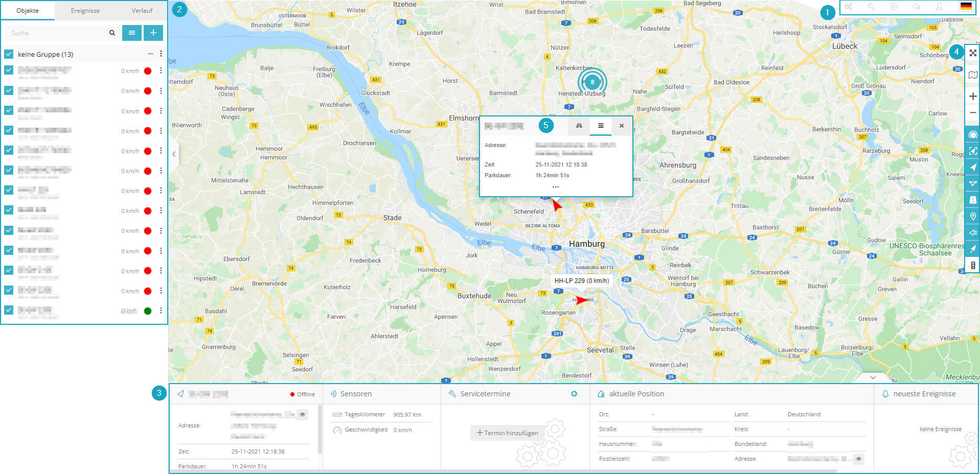Click the blue plus add object button
Screen dimensions: 980x474
pyautogui.click(x=153, y=33)
